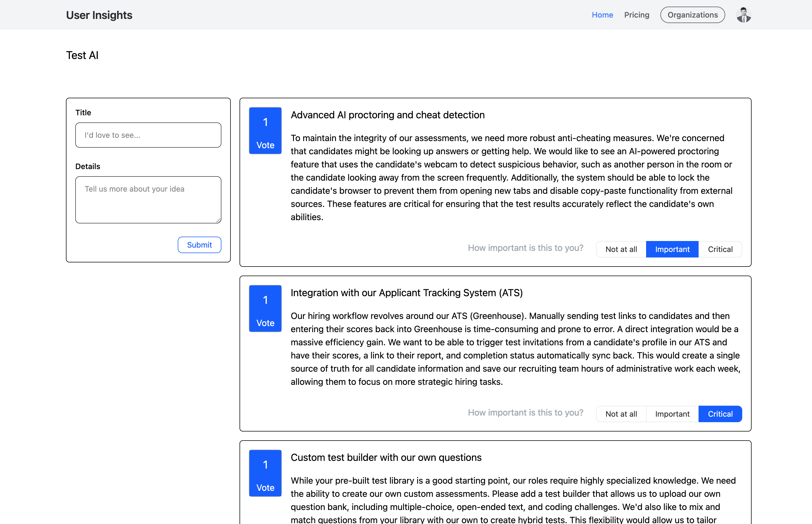Open Custom test builder idea title
812x524 pixels.
(x=386, y=458)
